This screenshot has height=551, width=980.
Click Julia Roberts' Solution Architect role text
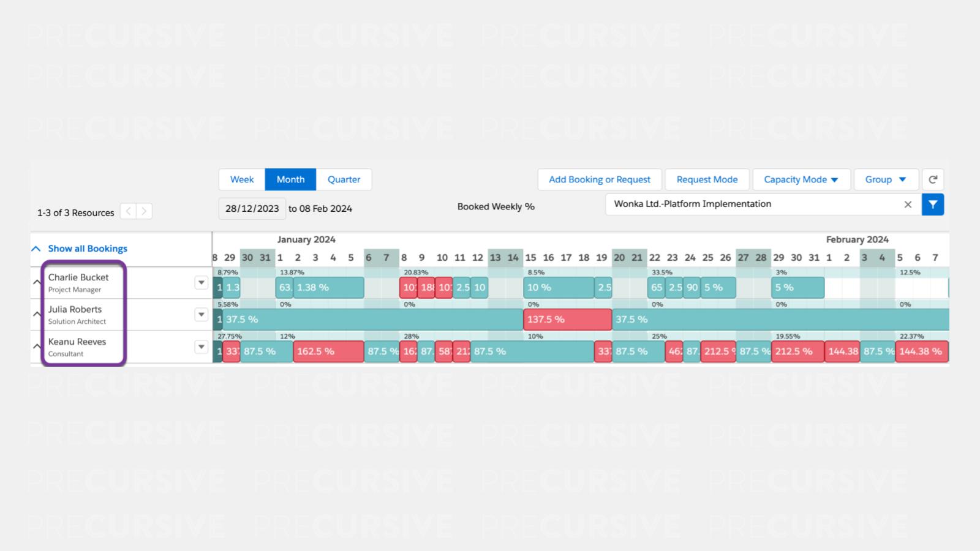point(77,321)
